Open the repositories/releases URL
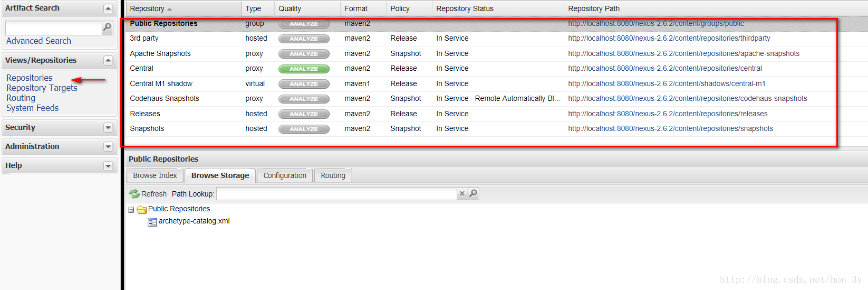Screen dimensions: 868x290 coord(668,114)
